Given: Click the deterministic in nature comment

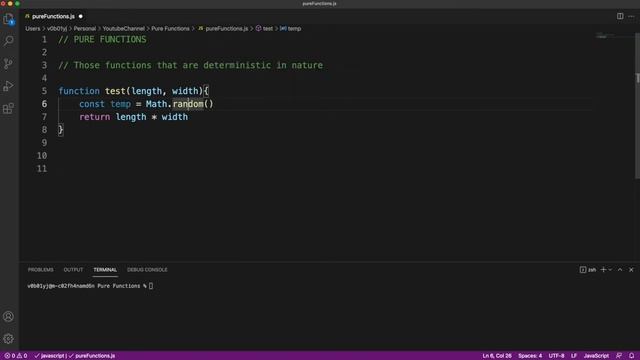Looking at the screenshot, I should click(263, 65).
